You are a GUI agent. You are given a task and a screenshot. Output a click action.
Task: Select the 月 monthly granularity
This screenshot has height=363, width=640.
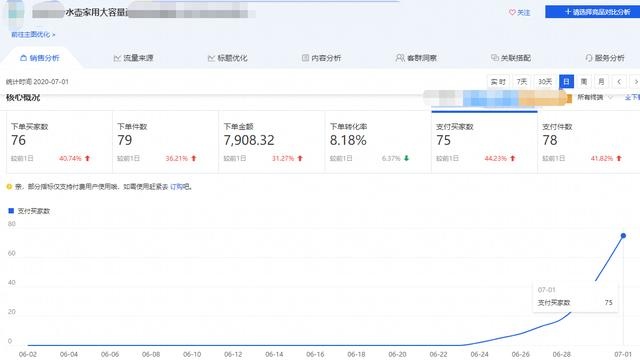[601, 82]
